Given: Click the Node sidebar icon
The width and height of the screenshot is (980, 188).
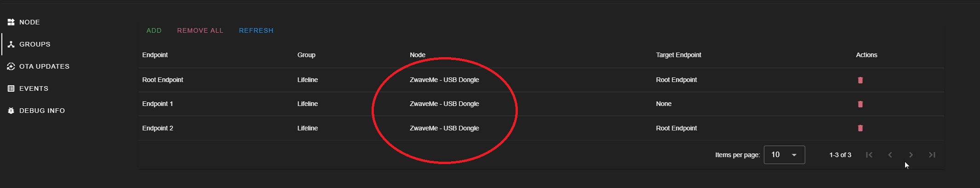Looking at the screenshot, I should pos(11,22).
